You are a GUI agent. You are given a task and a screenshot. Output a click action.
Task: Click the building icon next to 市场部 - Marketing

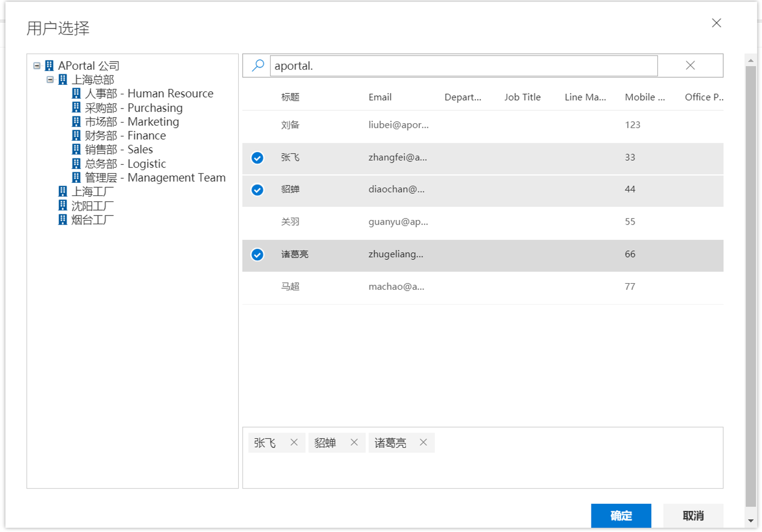(76, 122)
